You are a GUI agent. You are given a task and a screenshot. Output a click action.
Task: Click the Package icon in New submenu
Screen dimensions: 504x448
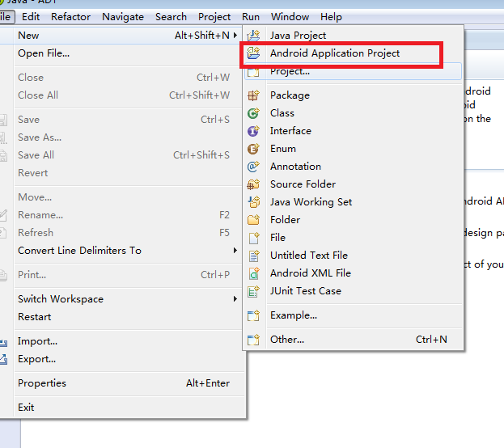(253, 95)
